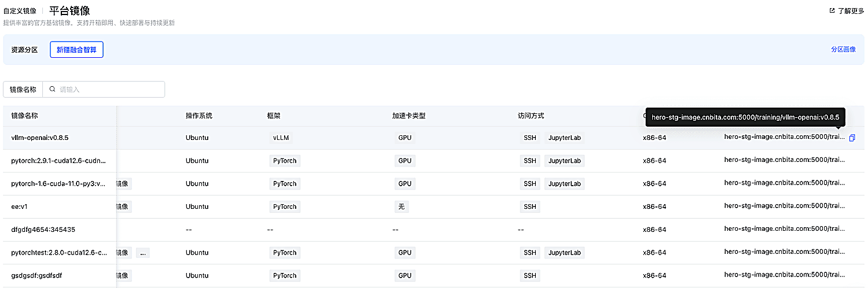The width and height of the screenshot is (868, 288).
Task: Click the 访问方式 column header
Action: [531, 116]
